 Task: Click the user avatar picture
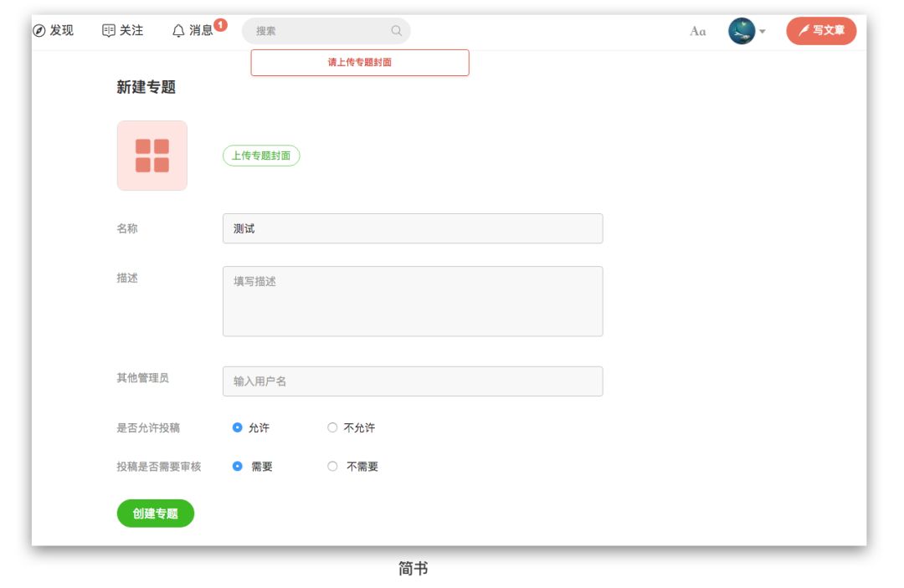[x=742, y=31]
